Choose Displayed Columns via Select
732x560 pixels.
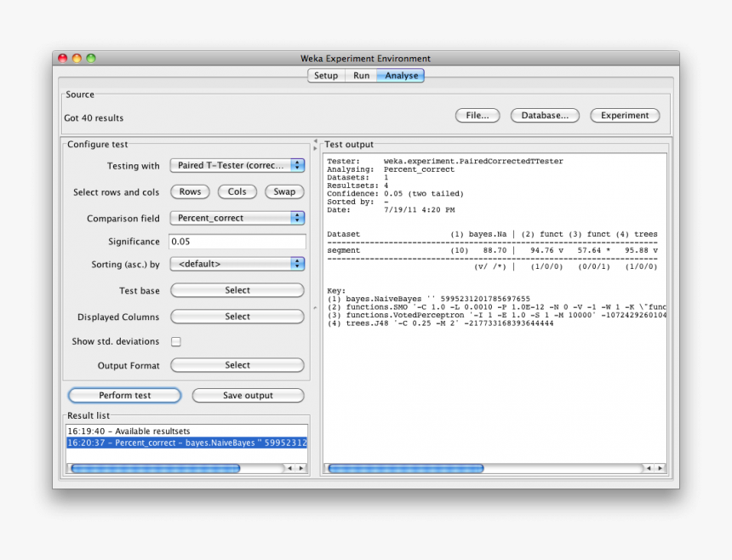[237, 316]
